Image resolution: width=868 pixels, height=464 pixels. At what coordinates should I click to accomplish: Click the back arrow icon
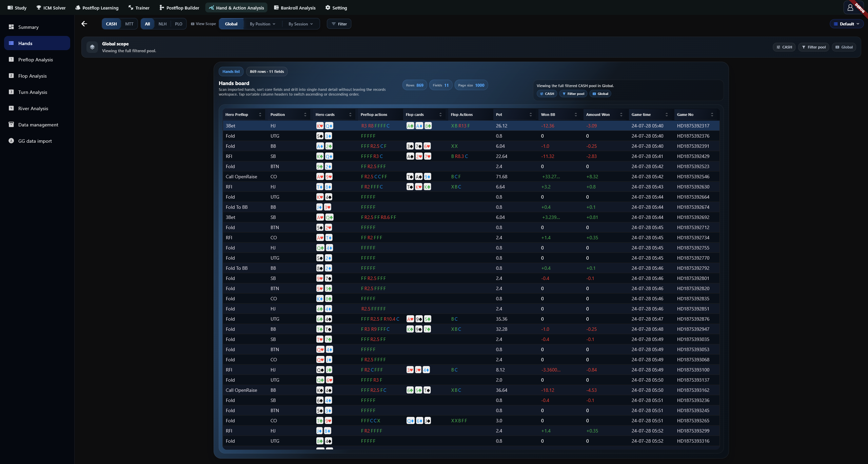84,24
